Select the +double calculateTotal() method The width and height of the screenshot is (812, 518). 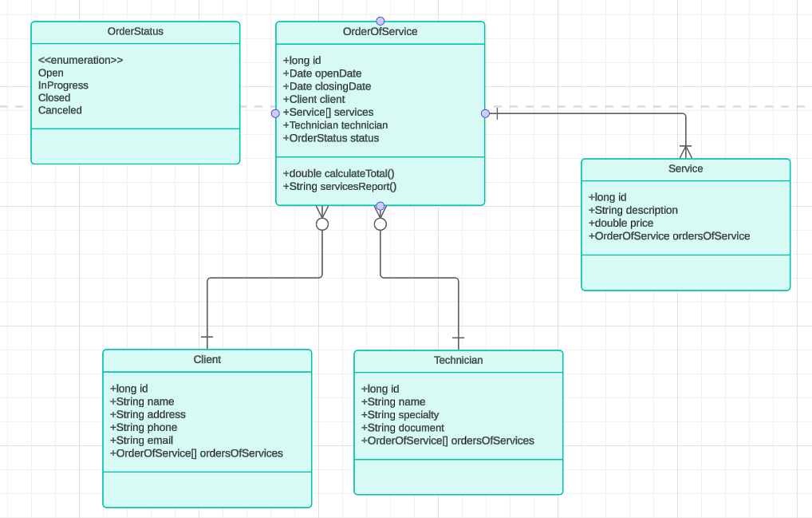(339, 173)
